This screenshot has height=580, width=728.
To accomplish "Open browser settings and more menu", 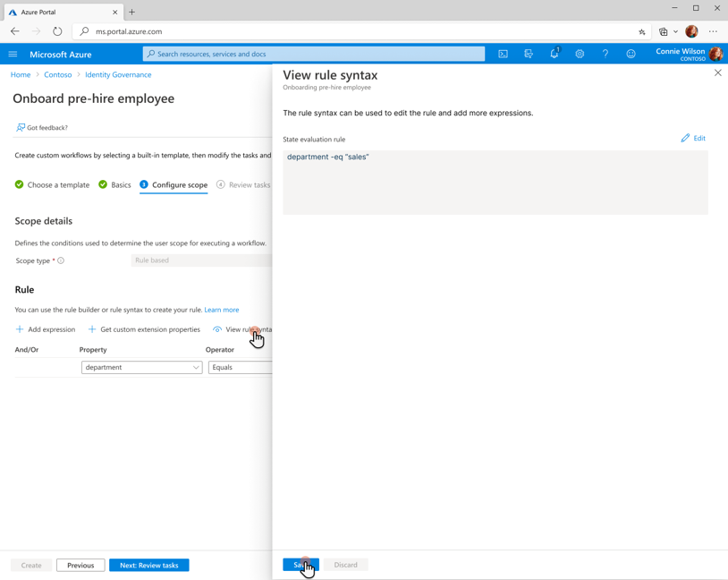I will 713,31.
